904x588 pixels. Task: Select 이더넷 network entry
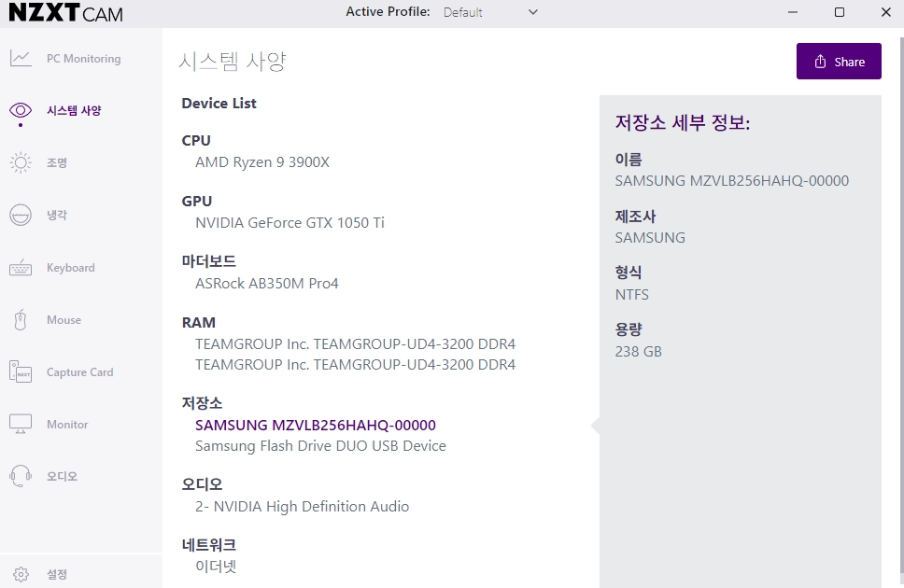point(217,567)
